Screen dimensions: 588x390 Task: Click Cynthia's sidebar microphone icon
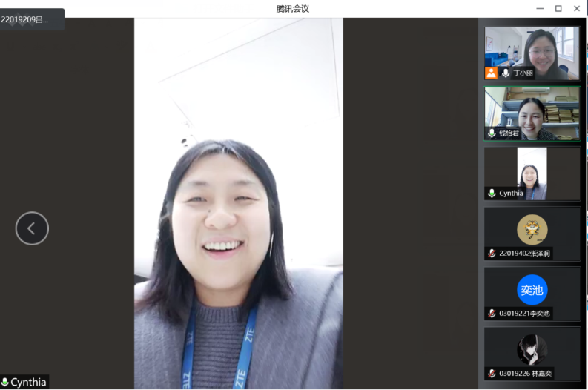point(491,194)
